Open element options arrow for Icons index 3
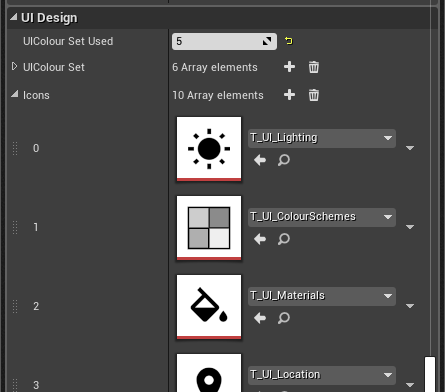445x392 pixels. [x=410, y=385]
